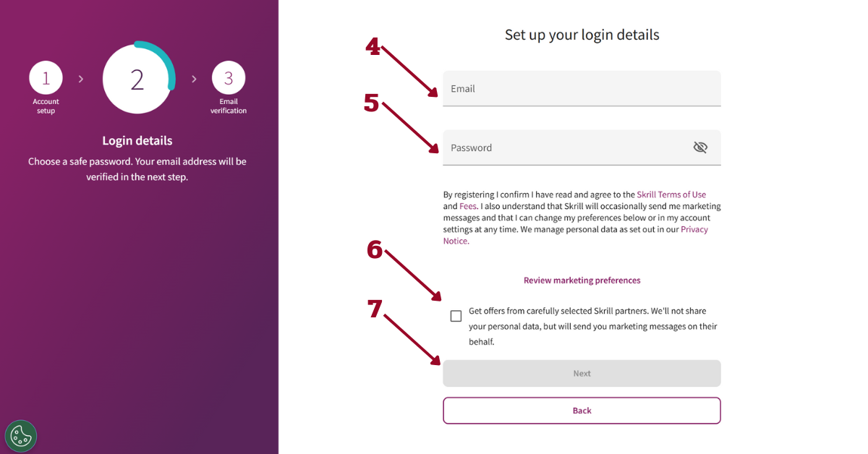This screenshot has height=454, width=868.
Task: Open the Privacy Notice link
Action: tap(576, 235)
